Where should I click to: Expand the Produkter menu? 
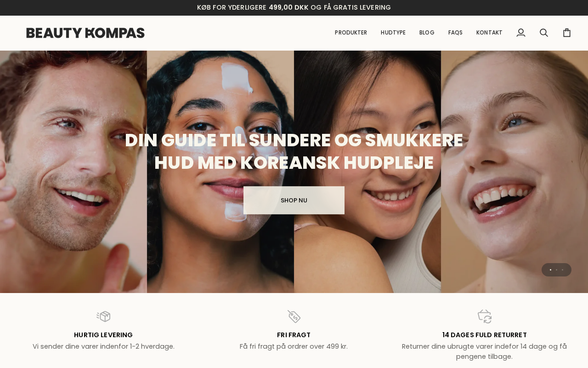tap(351, 33)
